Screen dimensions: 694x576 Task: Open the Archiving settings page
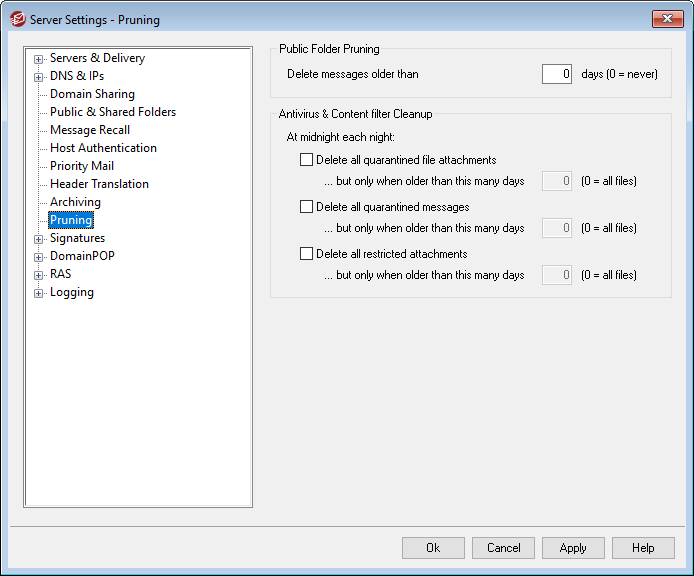75,202
